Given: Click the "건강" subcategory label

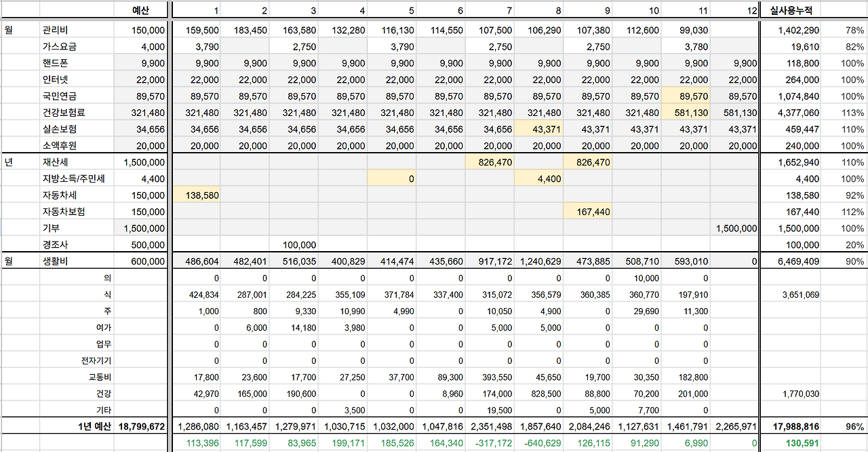Looking at the screenshot, I should [x=104, y=394].
